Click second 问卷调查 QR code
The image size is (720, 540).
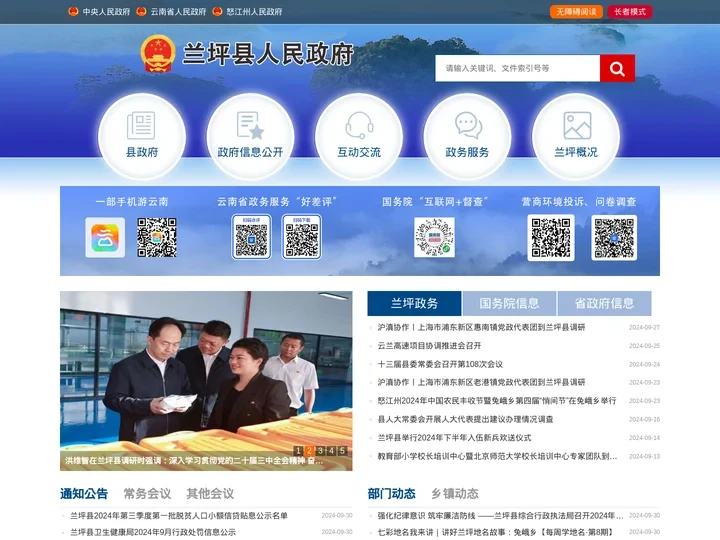point(614,238)
